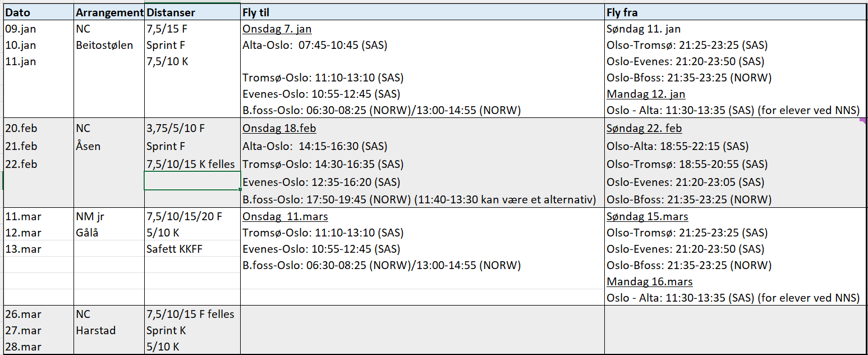
Task: Select the 'Fly fra' header cell
Action: tap(622, 12)
